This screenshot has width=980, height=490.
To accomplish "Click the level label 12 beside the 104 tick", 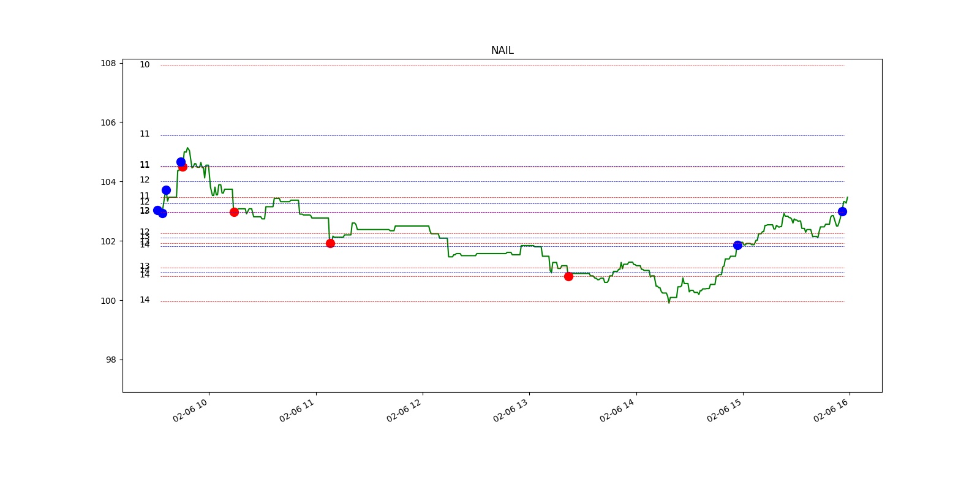I will click(x=145, y=179).
